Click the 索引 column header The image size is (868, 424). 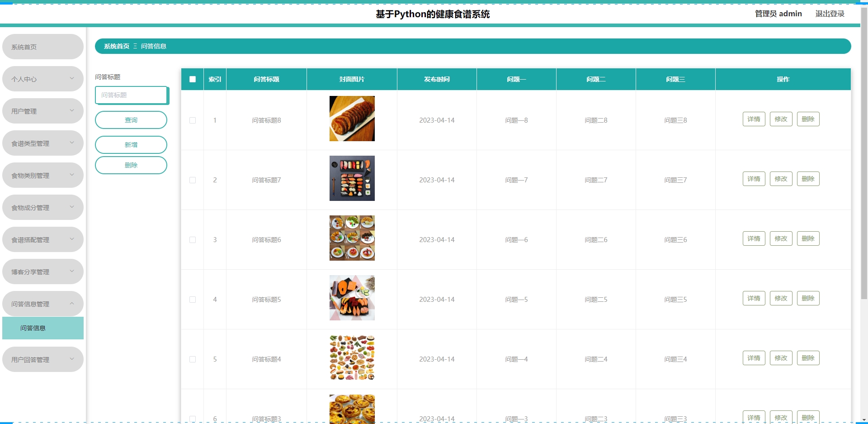[215, 79]
